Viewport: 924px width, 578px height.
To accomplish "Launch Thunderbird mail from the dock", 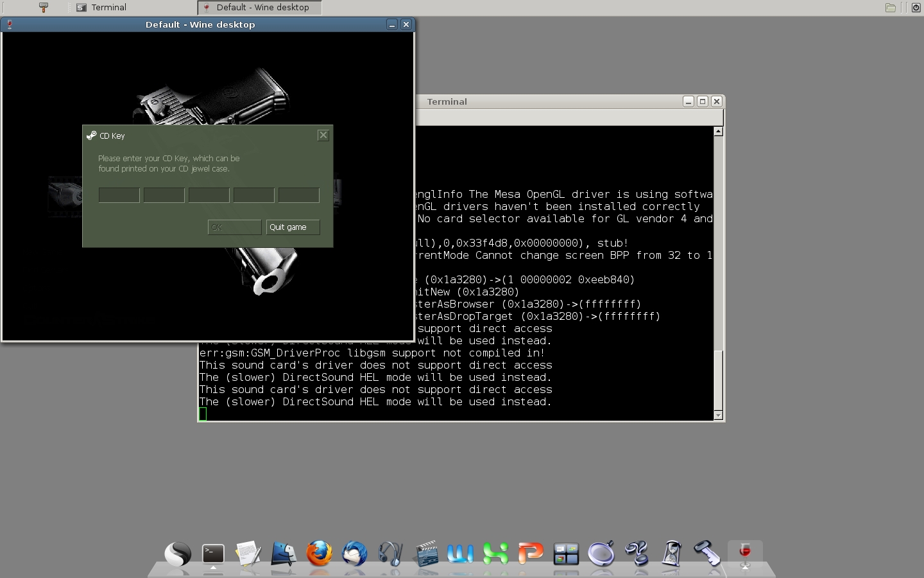I will [354, 554].
